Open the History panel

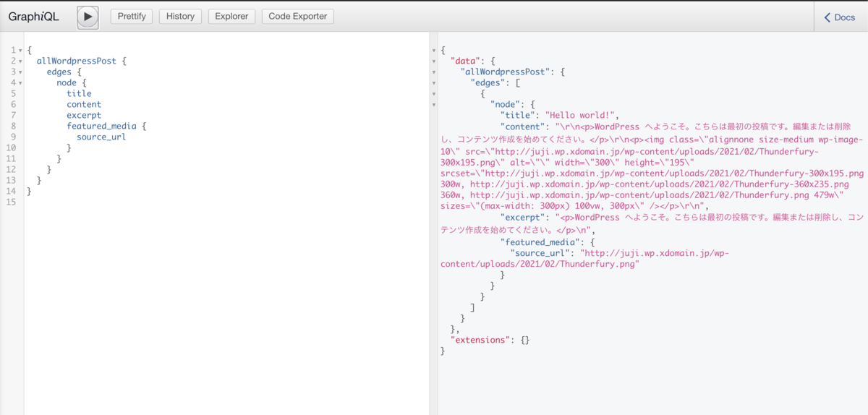(180, 16)
